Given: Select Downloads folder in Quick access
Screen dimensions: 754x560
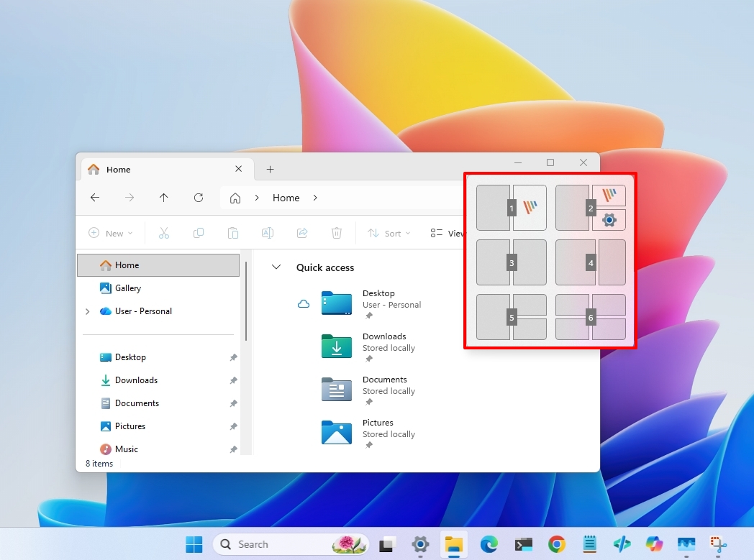Looking at the screenshot, I should click(x=368, y=346).
